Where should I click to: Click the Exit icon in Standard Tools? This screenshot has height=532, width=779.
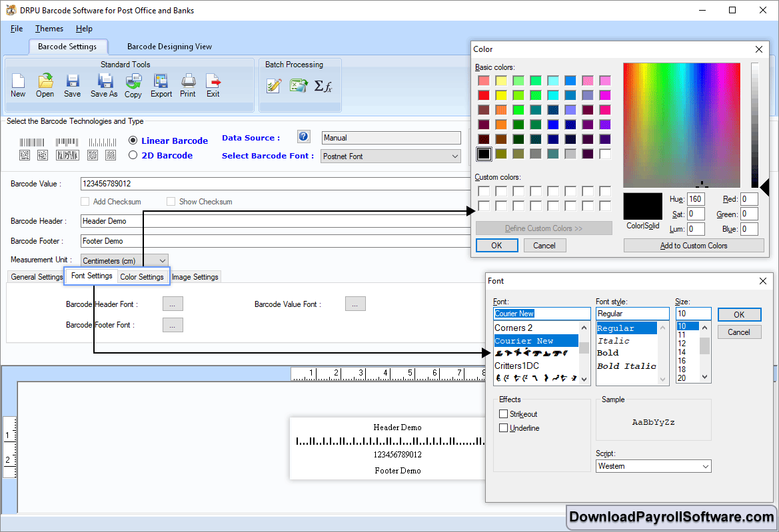click(213, 85)
